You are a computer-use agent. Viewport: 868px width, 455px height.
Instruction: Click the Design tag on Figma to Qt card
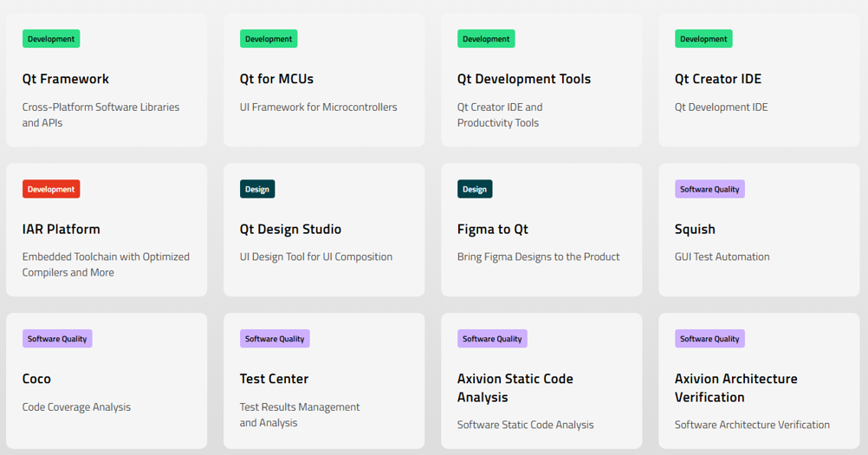tap(475, 189)
